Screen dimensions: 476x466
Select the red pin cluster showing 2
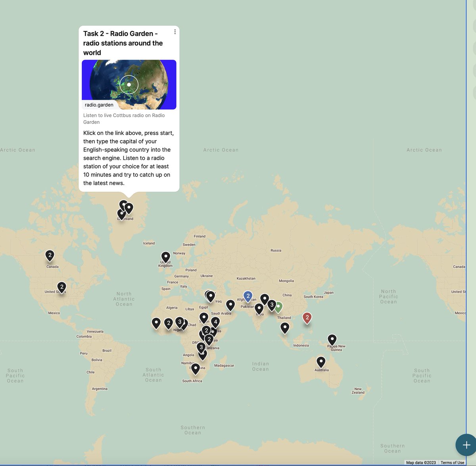(x=307, y=318)
